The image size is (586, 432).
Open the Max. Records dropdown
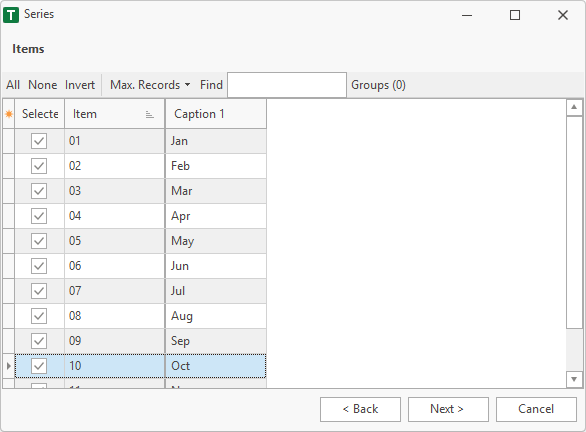[150, 85]
